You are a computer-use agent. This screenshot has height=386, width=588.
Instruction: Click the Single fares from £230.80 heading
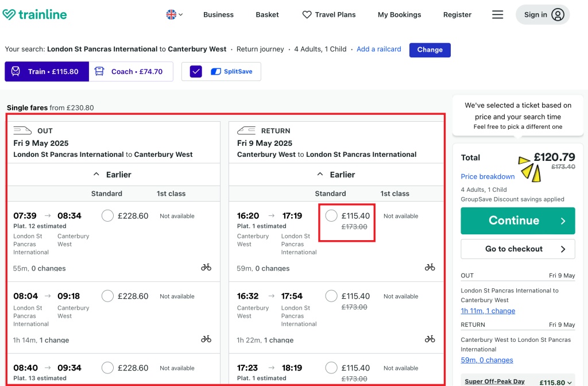[51, 107]
